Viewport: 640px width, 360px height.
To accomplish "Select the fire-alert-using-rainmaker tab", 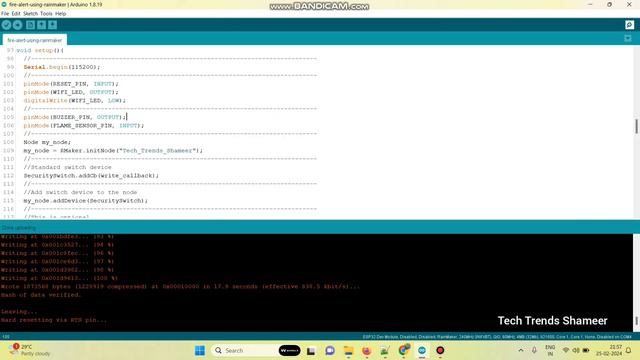I will point(35,40).
